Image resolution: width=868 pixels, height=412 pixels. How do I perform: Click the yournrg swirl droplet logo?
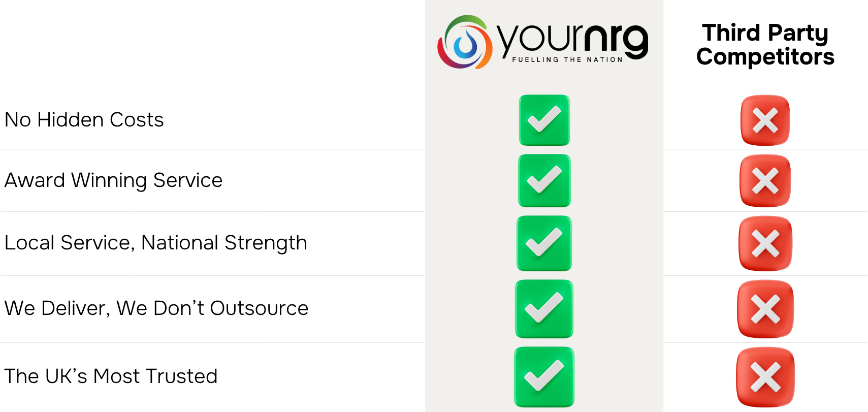pos(465,43)
